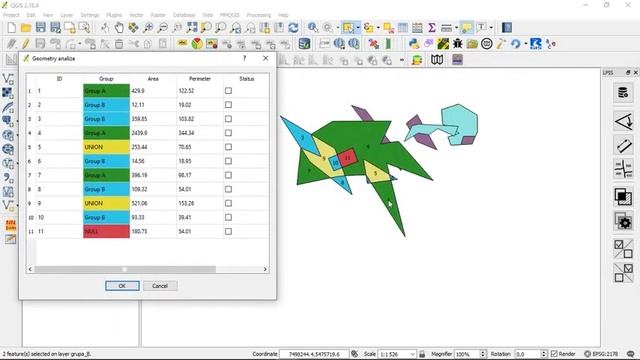640x360 pixels.
Task: Open the Scale dropdown in the status bar
Action: [x=412, y=354]
